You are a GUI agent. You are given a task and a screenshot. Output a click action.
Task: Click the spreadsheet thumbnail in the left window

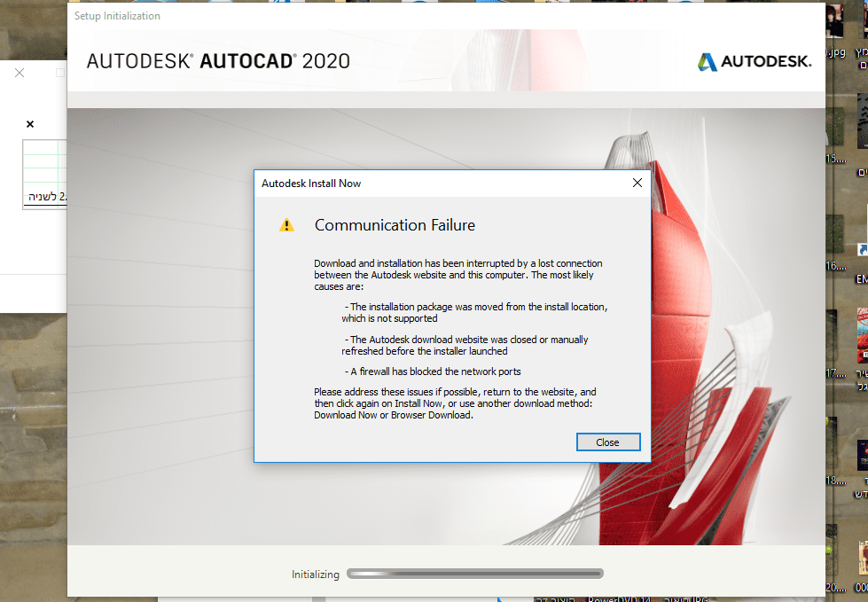[45, 173]
